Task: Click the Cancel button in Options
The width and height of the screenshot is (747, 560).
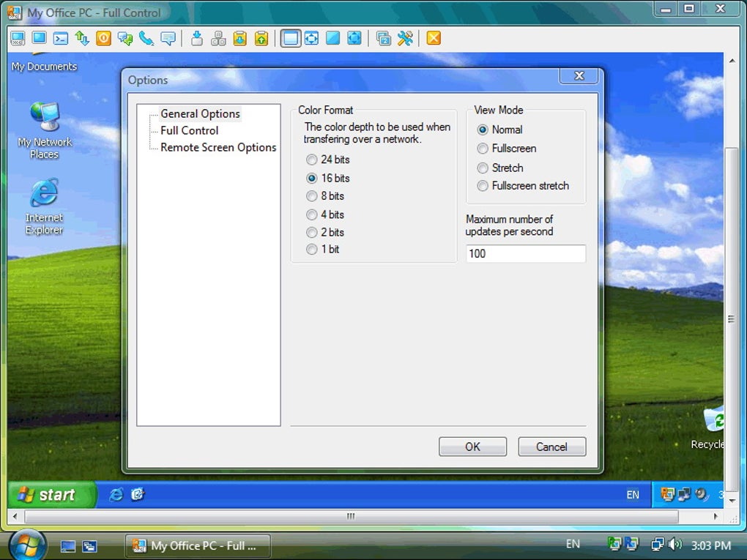Action: point(551,447)
